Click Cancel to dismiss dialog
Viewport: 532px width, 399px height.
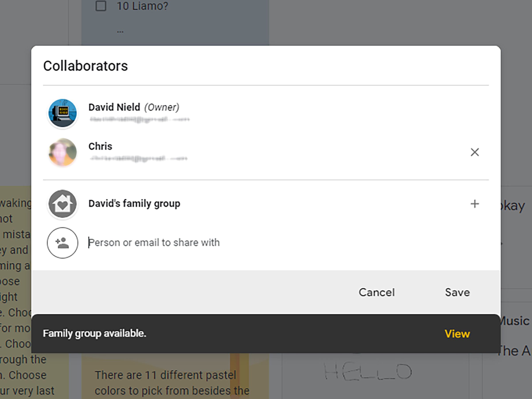click(377, 292)
